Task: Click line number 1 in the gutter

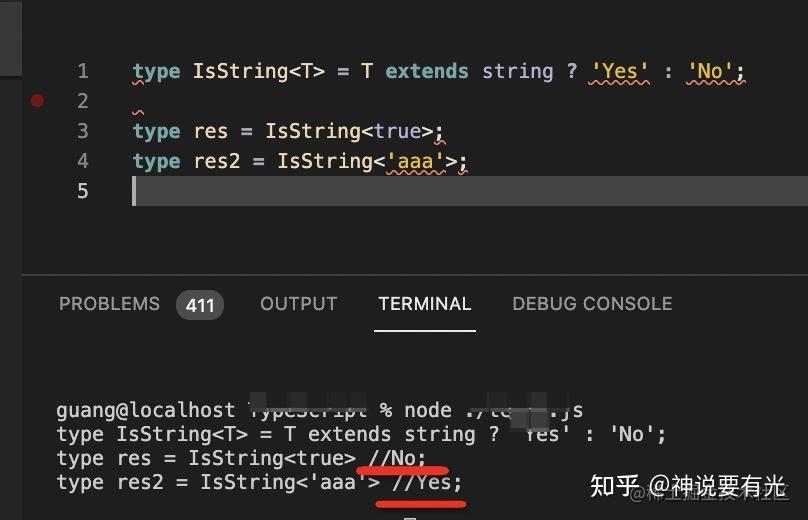Action: tap(83, 71)
